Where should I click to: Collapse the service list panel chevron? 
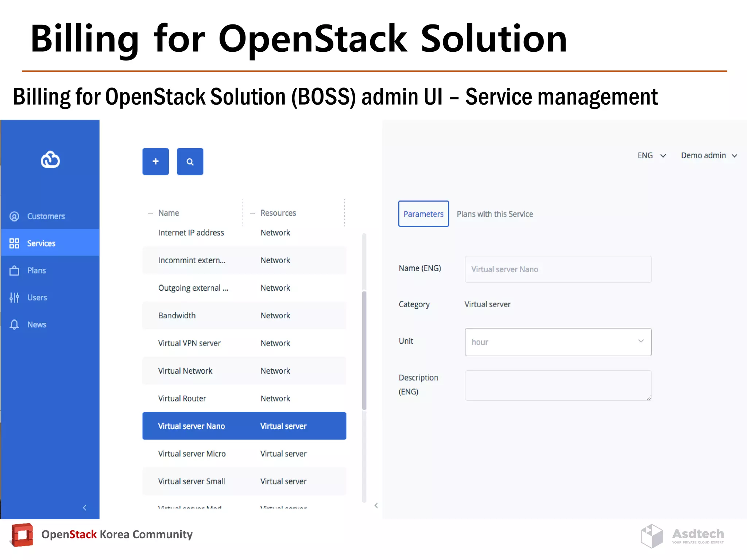click(x=376, y=505)
